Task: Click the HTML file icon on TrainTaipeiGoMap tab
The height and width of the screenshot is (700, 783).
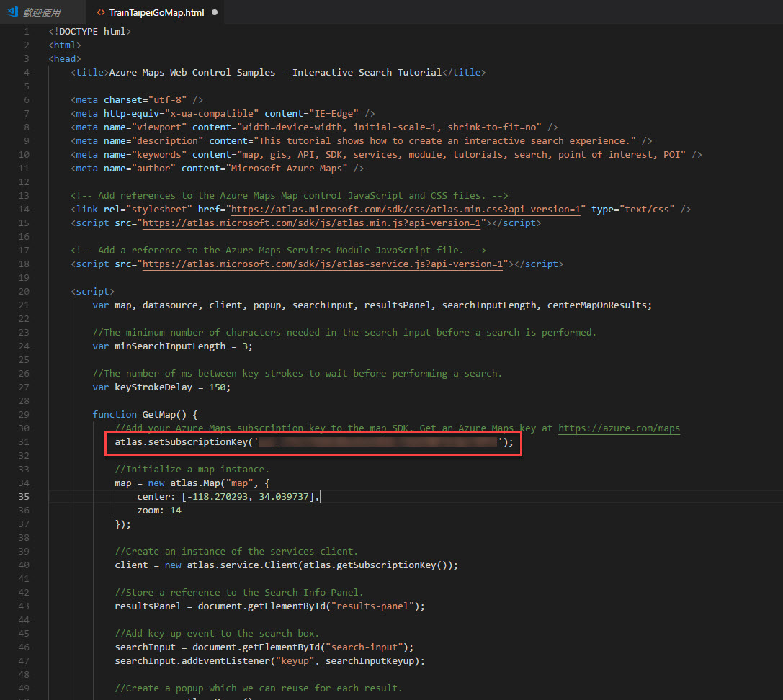Action: tap(101, 12)
